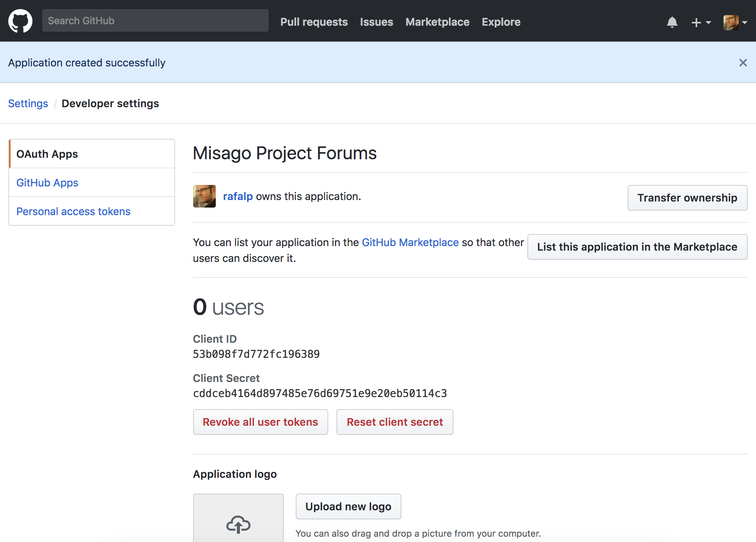Click Reset client secret button
The image size is (756, 542).
tap(395, 422)
